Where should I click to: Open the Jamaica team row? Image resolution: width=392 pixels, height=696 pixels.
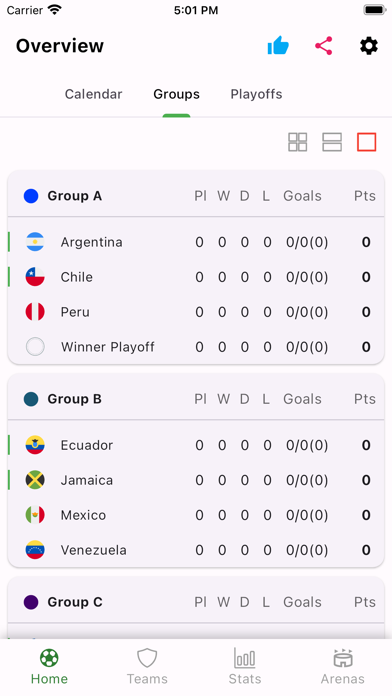pyautogui.click(x=196, y=480)
